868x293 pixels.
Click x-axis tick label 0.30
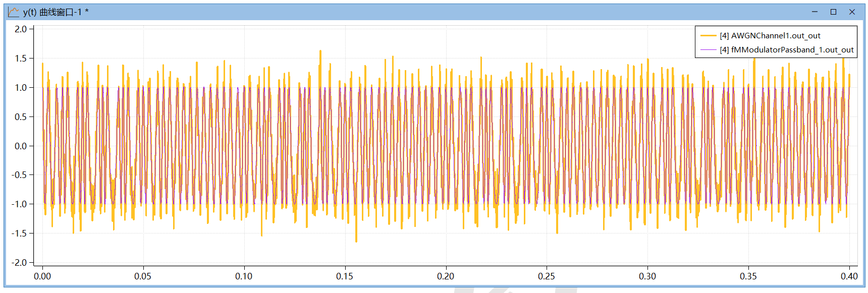[647, 276]
